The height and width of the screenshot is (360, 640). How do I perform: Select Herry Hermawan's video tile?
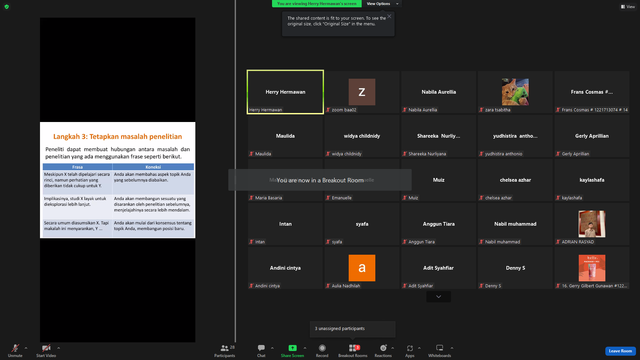pyautogui.click(x=285, y=92)
